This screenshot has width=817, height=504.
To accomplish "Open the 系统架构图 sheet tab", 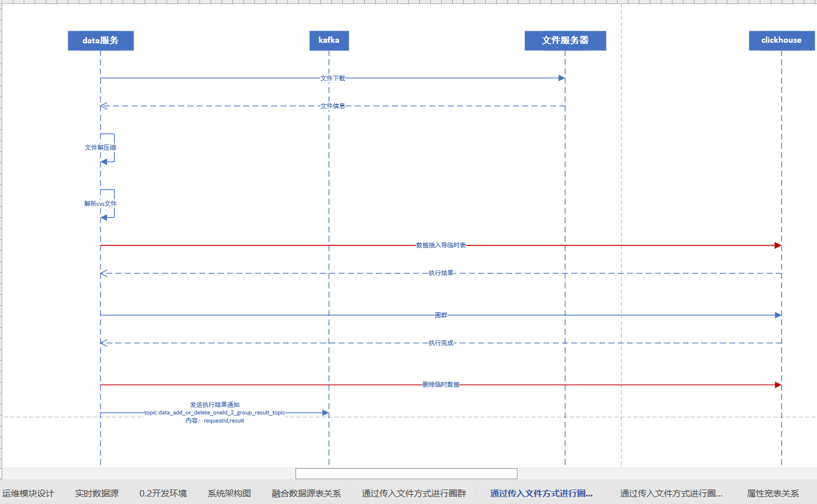I will 230,493.
